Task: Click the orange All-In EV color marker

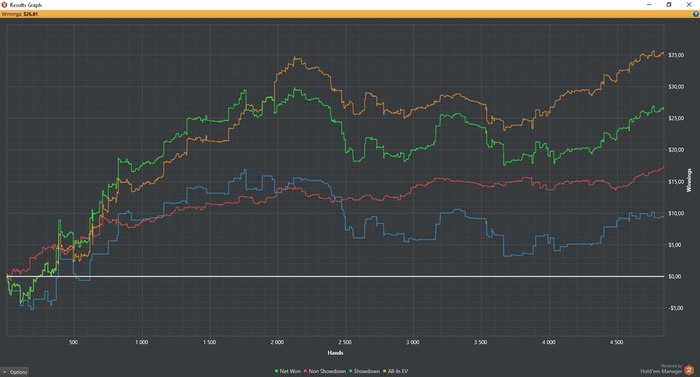Action: click(384, 371)
